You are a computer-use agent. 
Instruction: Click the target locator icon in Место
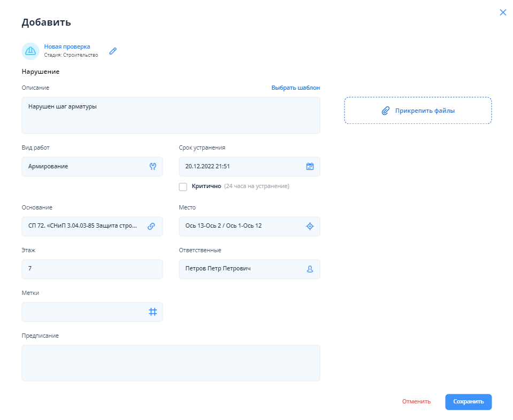click(x=309, y=226)
